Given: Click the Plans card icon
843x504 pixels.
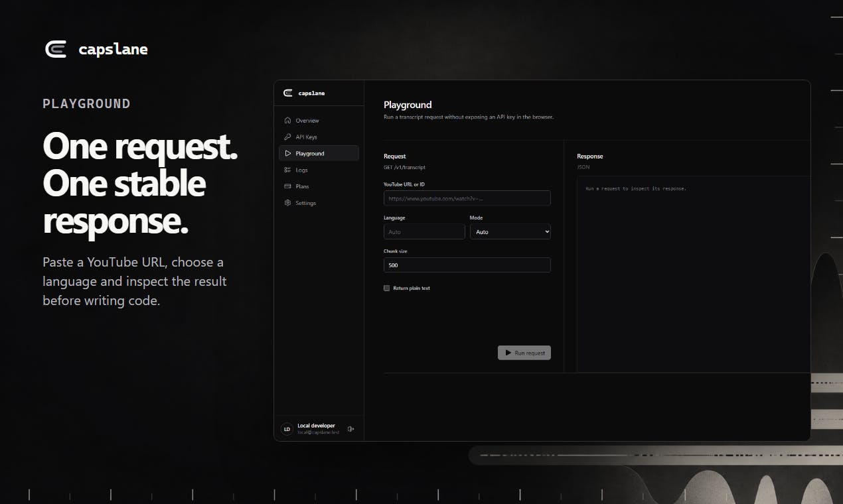Looking at the screenshot, I should (287, 186).
